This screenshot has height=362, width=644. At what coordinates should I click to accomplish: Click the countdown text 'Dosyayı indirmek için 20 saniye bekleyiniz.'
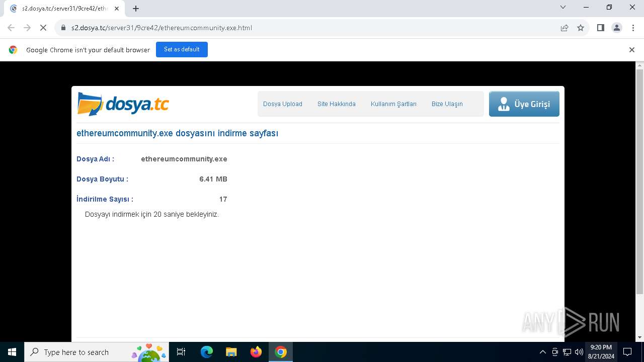click(x=152, y=214)
